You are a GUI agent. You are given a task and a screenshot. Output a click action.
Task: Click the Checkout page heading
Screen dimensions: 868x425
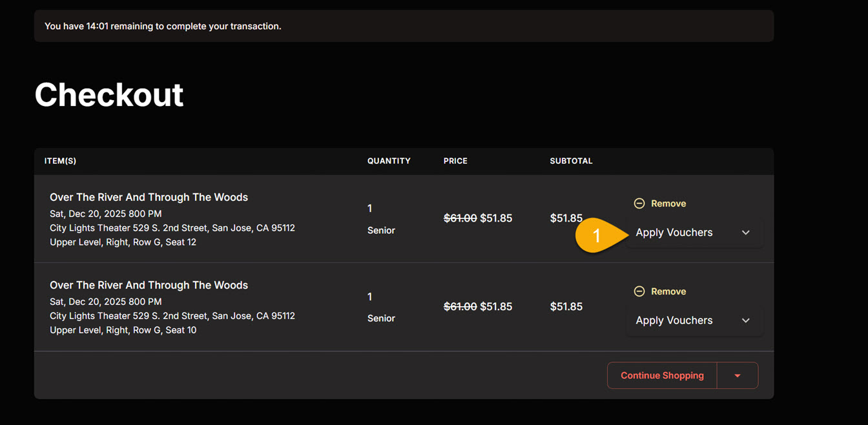[x=109, y=95]
